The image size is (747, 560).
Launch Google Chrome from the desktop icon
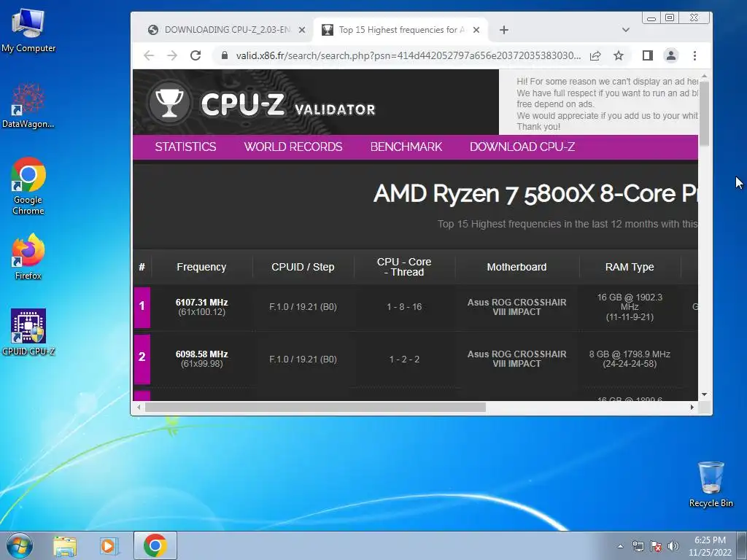[x=28, y=186]
